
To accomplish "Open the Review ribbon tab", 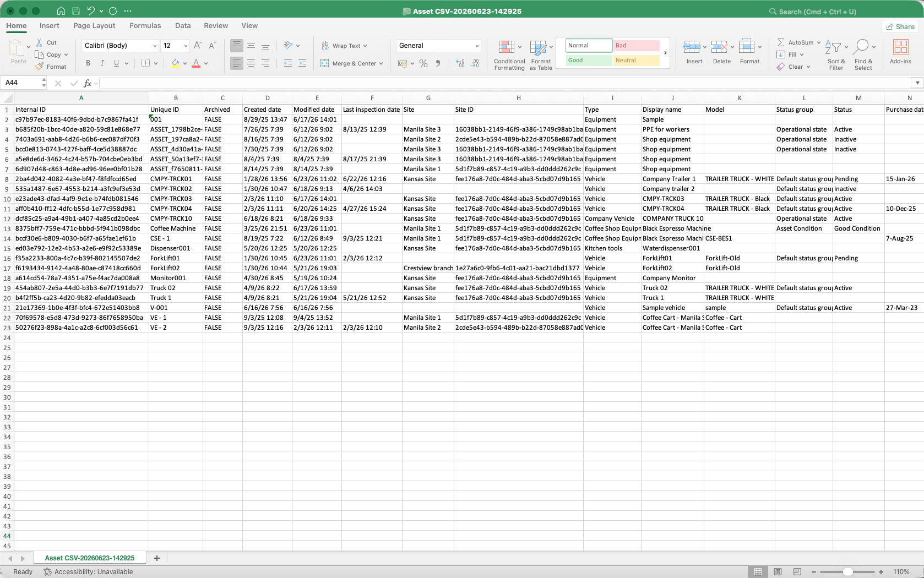I will [216, 26].
